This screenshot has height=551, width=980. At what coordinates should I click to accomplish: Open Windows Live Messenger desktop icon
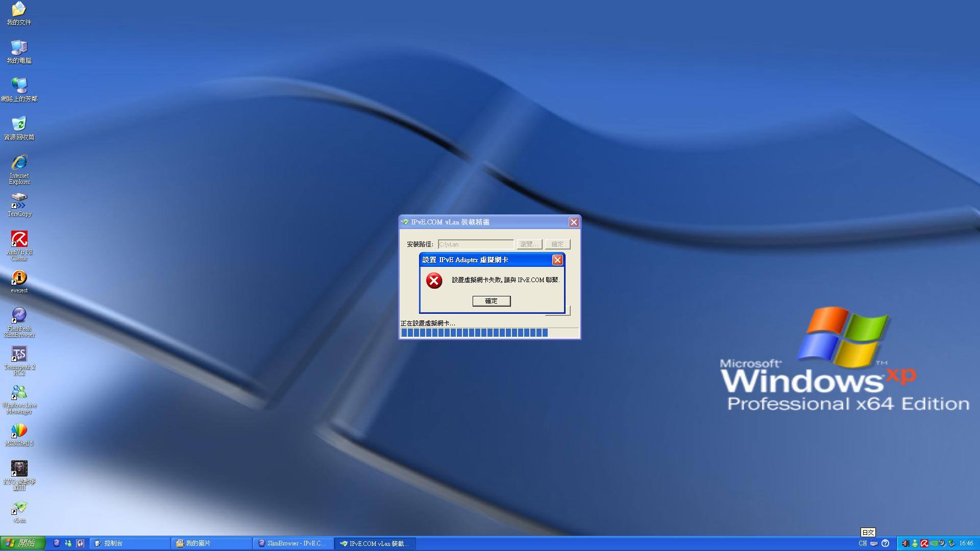pos(19,392)
